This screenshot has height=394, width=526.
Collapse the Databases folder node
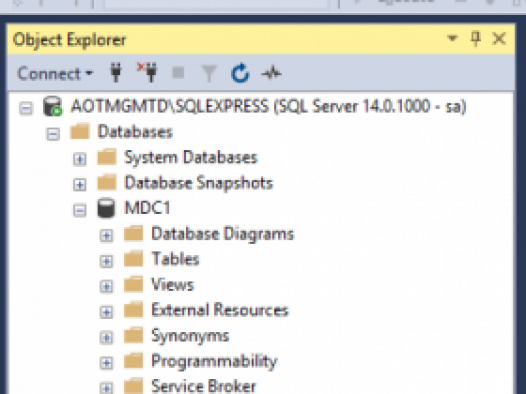pyautogui.click(x=53, y=134)
